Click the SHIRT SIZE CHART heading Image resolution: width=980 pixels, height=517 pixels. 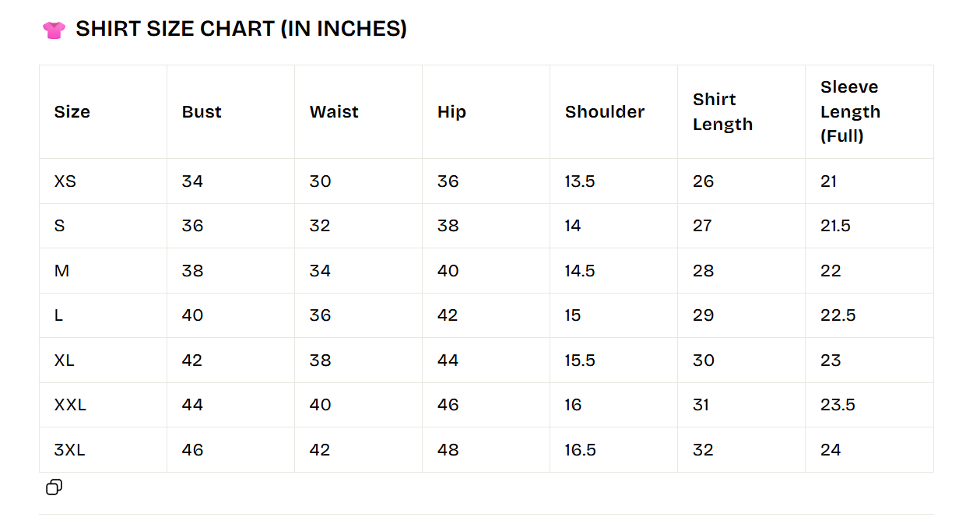[x=241, y=30]
